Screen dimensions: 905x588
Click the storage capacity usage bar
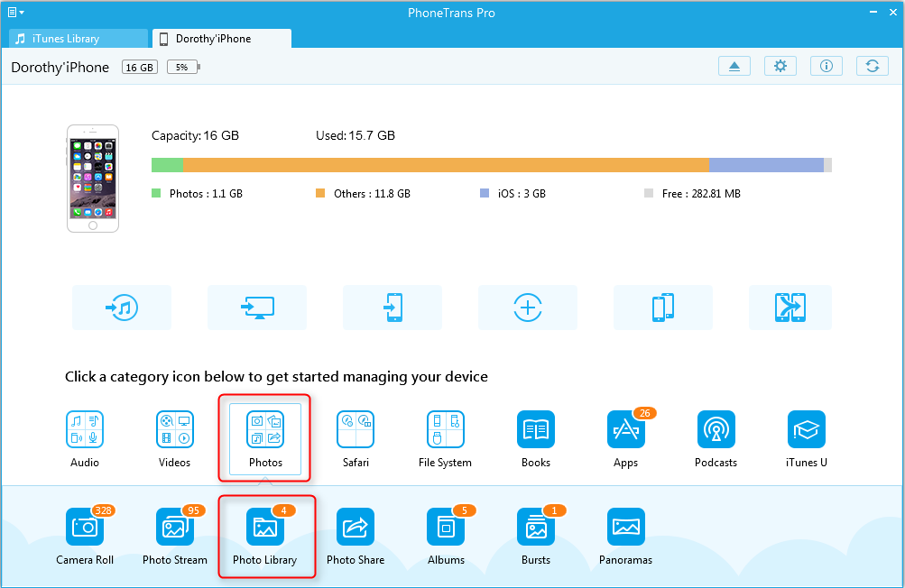(491, 165)
